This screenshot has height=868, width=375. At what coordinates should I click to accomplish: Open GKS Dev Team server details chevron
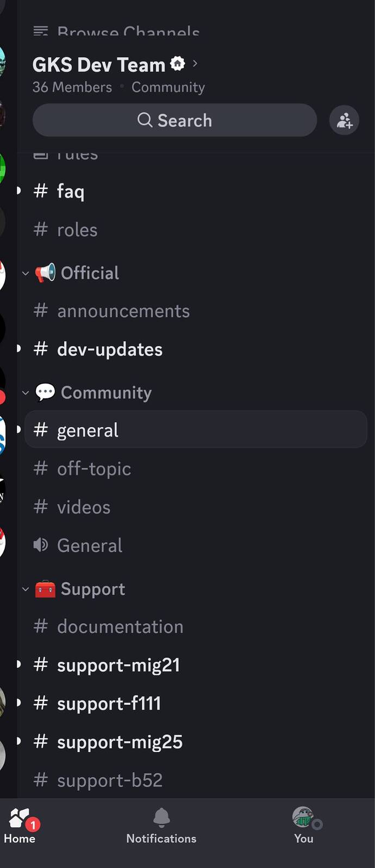pyautogui.click(x=195, y=64)
